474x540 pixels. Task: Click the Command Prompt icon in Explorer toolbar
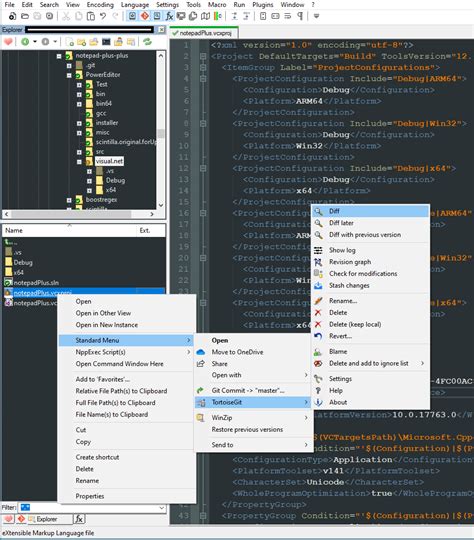(x=106, y=42)
